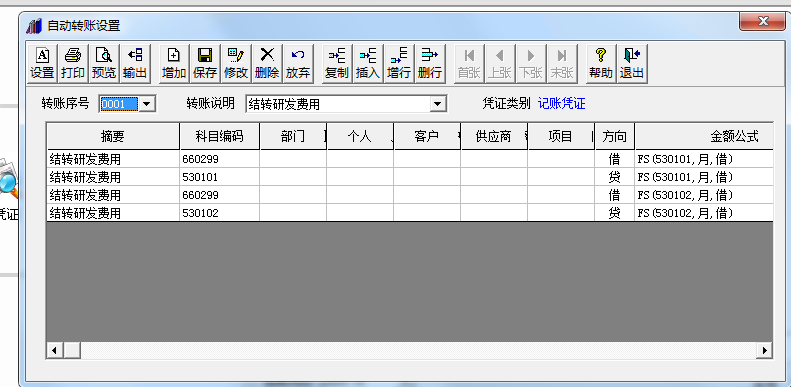Click the 项目 column header
Image resolution: width=791 pixels, height=387 pixels.
click(x=561, y=136)
